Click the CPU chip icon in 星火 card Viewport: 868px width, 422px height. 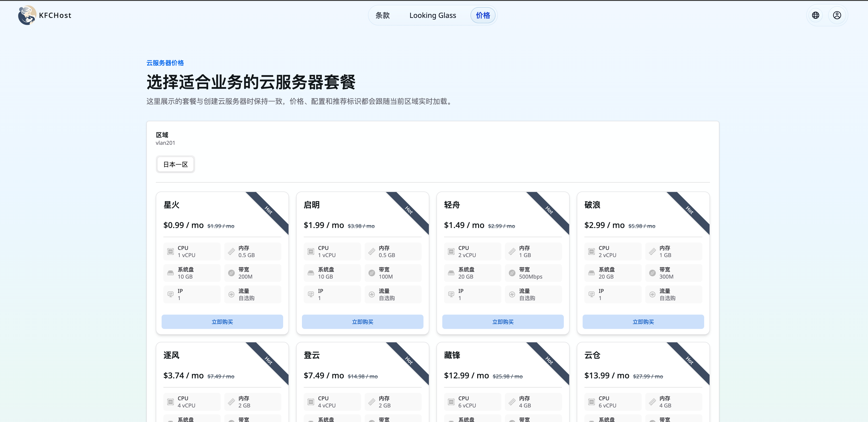171,251
